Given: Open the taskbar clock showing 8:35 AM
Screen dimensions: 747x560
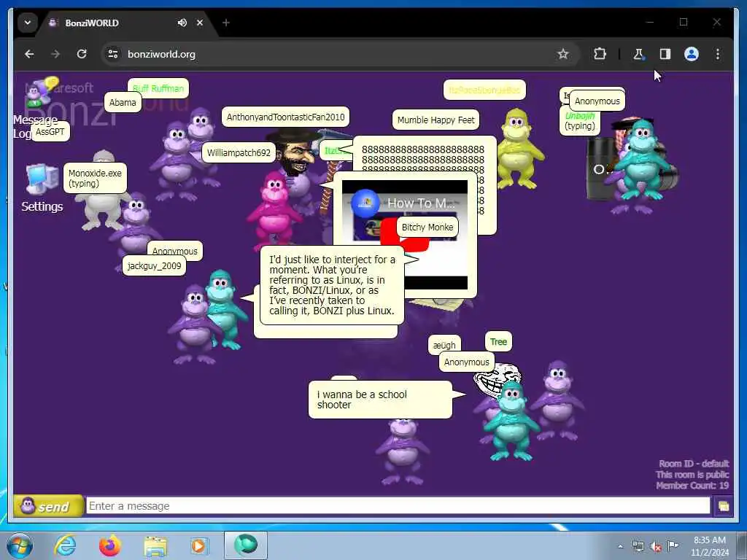Looking at the screenshot, I should [709, 546].
